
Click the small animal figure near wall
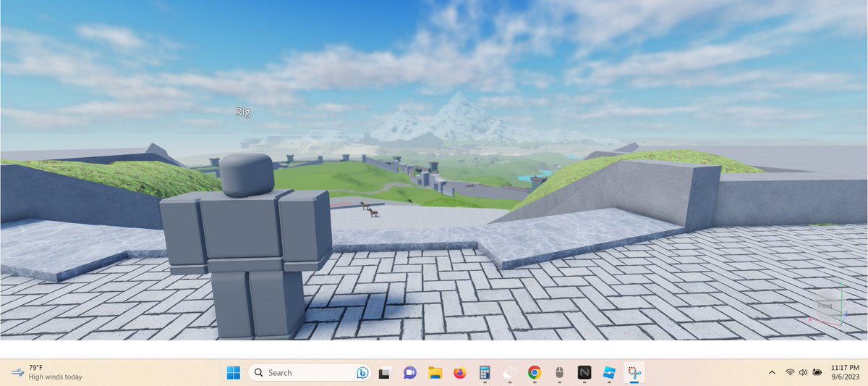coord(373,212)
